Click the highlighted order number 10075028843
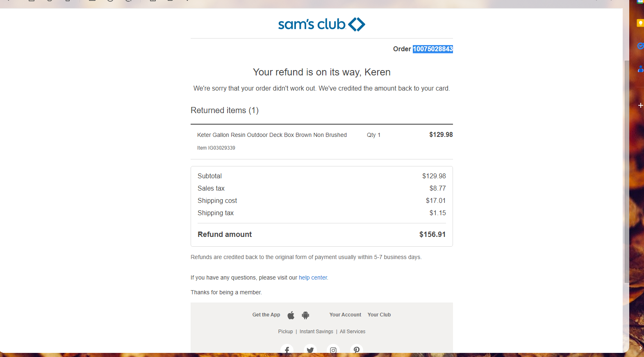Screen dimensions: 644x357 coord(433,49)
